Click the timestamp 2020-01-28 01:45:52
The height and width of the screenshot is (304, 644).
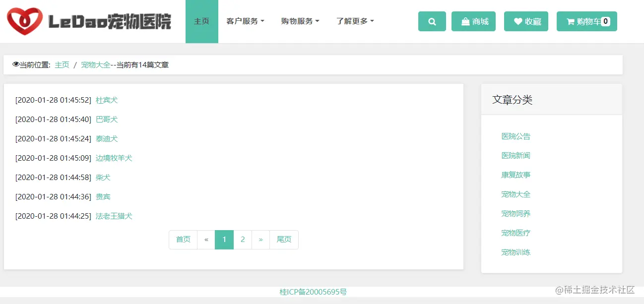point(53,100)
